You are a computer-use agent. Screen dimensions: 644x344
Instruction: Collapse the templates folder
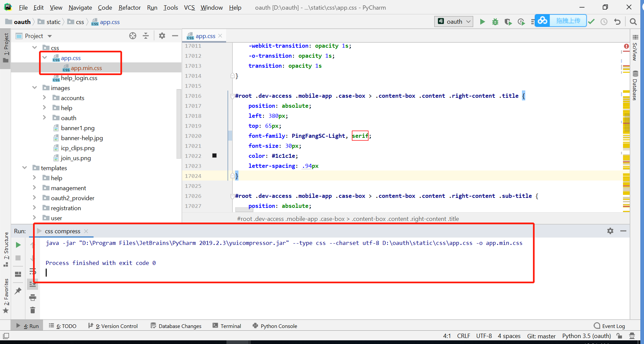coord(24,168)
